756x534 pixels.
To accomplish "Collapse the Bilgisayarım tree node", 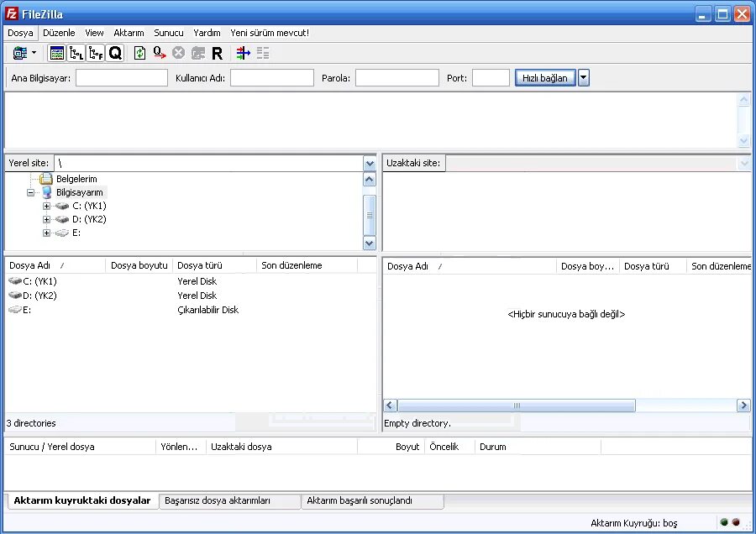I will tap(30, 192).
